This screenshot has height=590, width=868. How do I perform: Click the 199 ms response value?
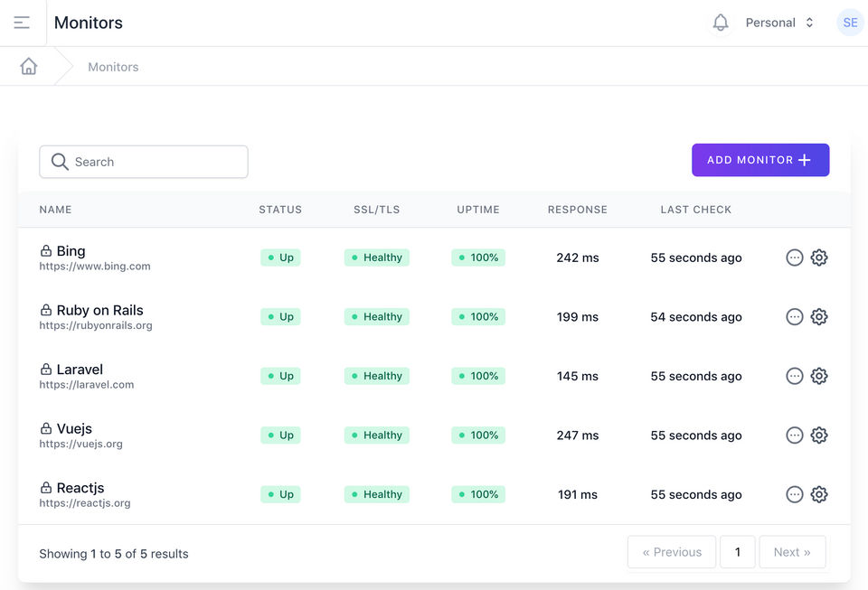[578, 317]
